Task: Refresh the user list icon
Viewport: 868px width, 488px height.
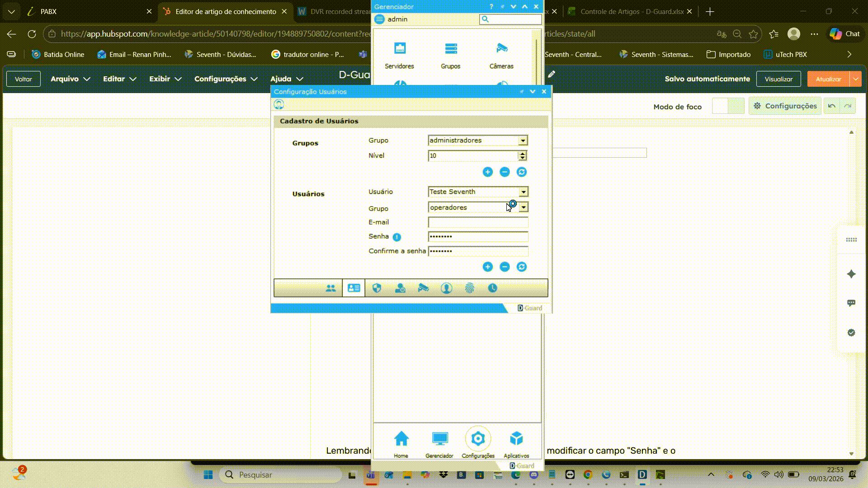Action: pos(521,267)
